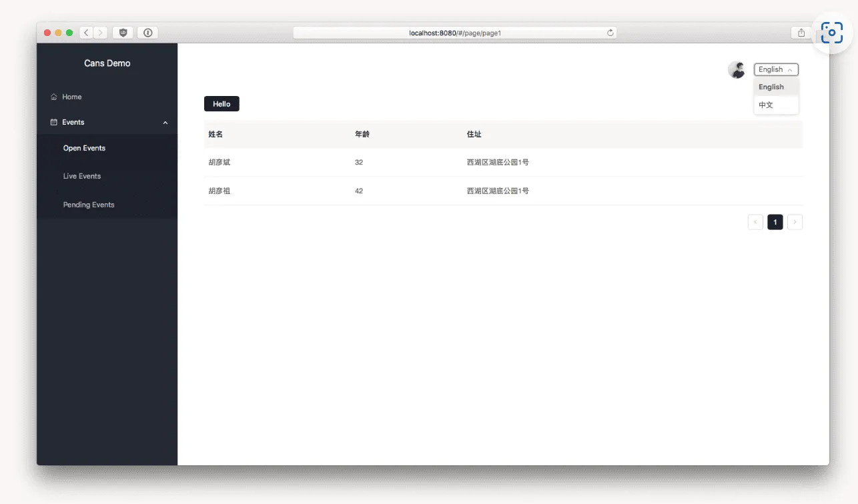858x504 pixels.
Task: Click the uBlock shield extension icon
Action: [x=123, y=33]
